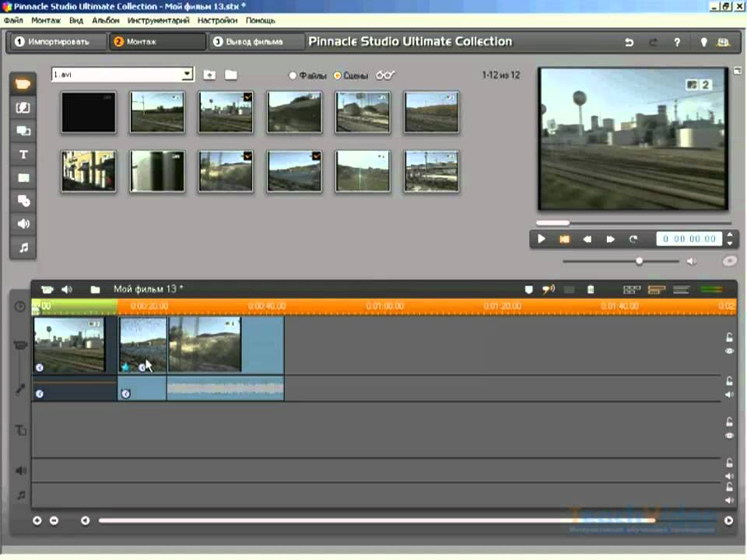The height and width of the screenshot is (560, 747).
Task: Open the Titles tab with T icon
Action: tap(23, 154)
